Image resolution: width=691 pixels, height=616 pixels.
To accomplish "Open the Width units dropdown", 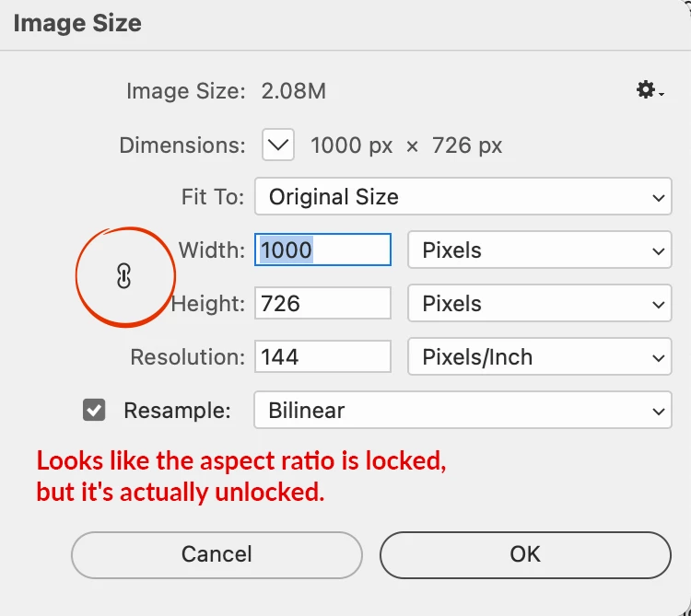I will [539, 250].
